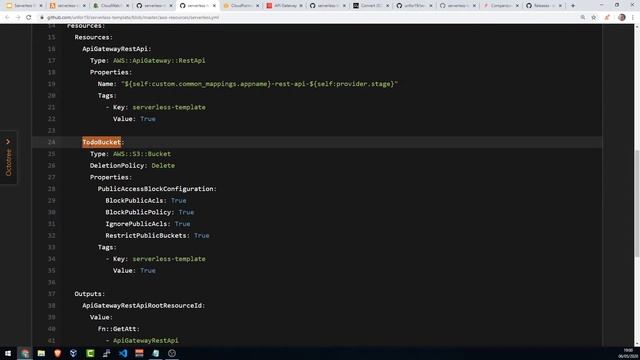This screenshot has height=360, width=640.
Task: Open the red-striped app taskbar icon
Action: pyautogui.click(x=139, y=353)
